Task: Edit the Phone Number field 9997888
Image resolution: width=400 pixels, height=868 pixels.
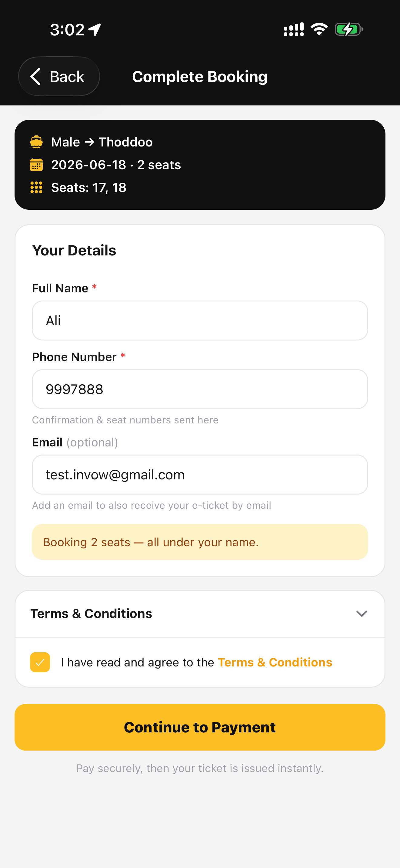Action: pos(200,389)
